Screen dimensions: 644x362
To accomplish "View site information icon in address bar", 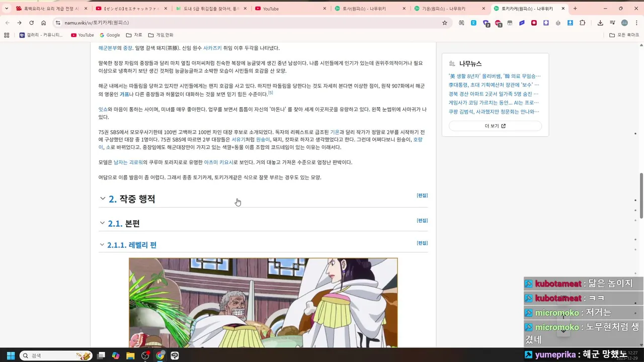I will (58, 23).
